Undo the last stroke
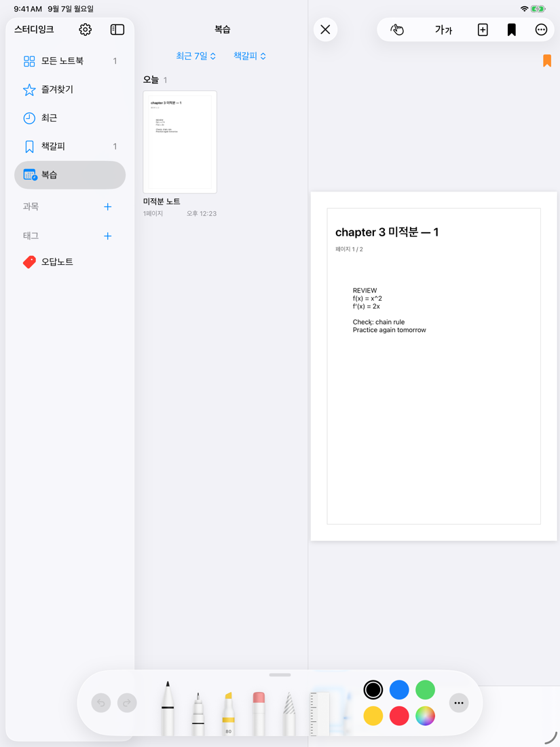Viewport: 560px width, 747px height. (101, 703)
